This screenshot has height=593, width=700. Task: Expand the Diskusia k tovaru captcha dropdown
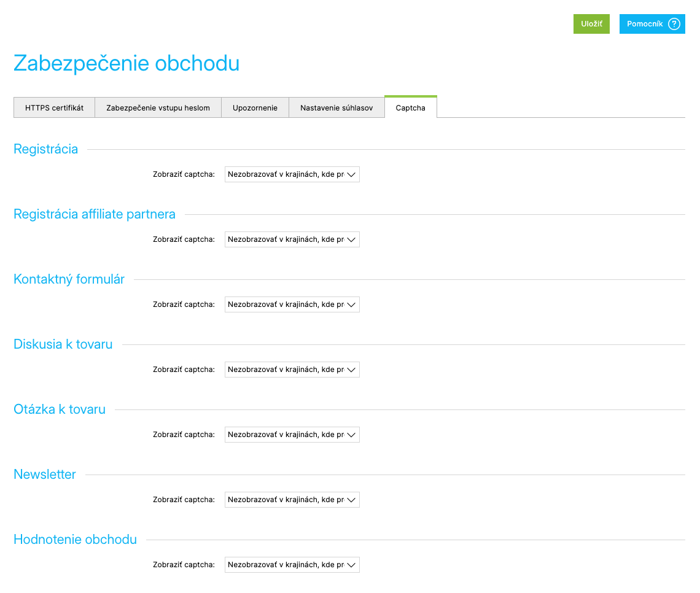click(x=292, y=370)
